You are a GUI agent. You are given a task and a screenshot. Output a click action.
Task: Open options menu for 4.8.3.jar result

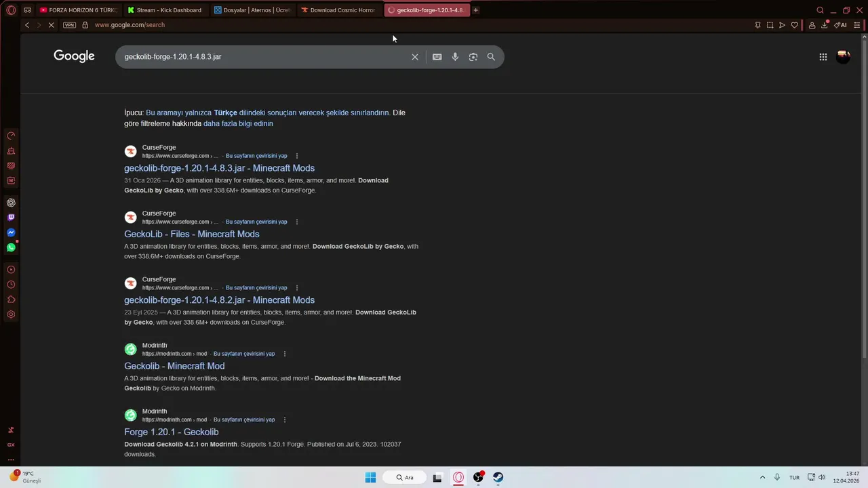pyautogui.click(x=296, y=156)
